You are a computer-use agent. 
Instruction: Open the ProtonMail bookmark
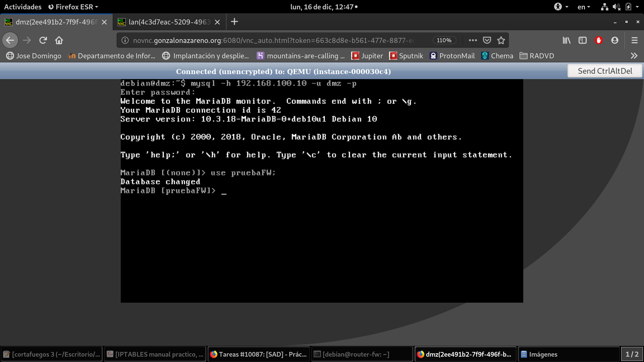(452, 56)
